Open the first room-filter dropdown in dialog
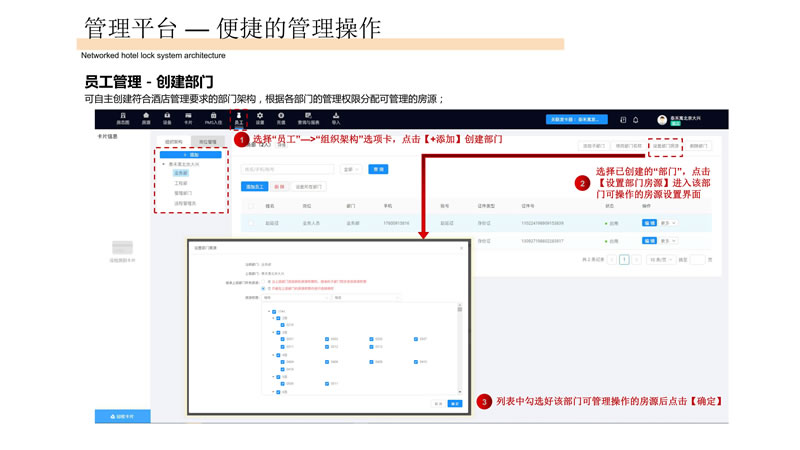The image size is (800, 450). pyautogui.click(x=296, y=297)
